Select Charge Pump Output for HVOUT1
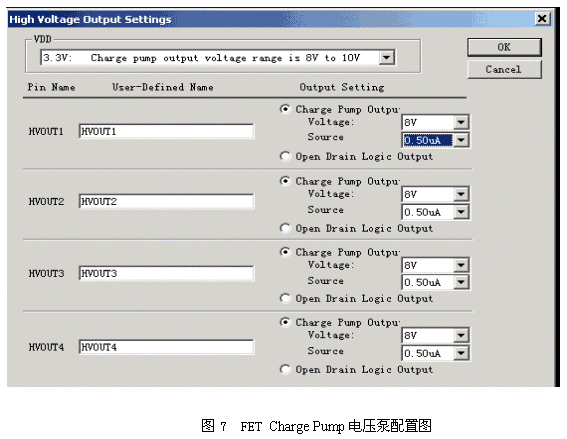The image size is (567, 439). click(x=285, y=109)
